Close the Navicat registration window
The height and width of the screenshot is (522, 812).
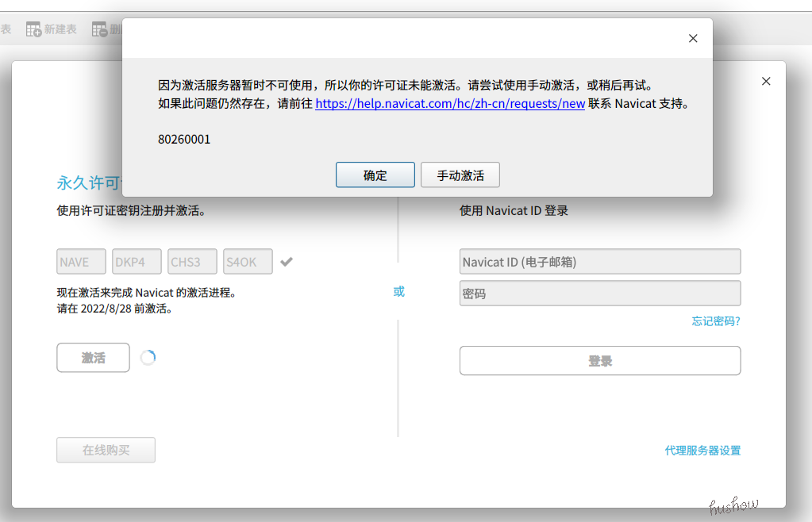(x=766, y=81)
